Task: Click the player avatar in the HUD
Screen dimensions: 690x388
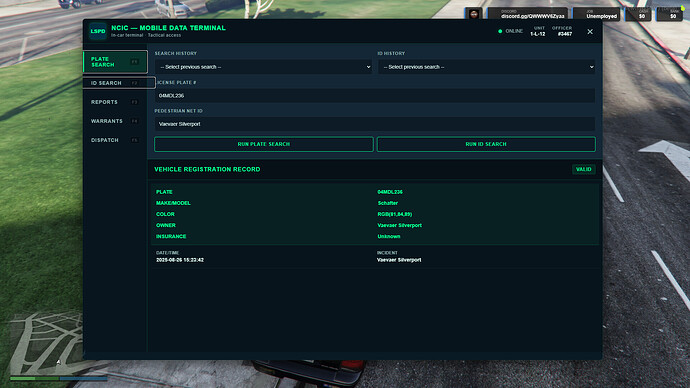Action: [x=474, y=14]
